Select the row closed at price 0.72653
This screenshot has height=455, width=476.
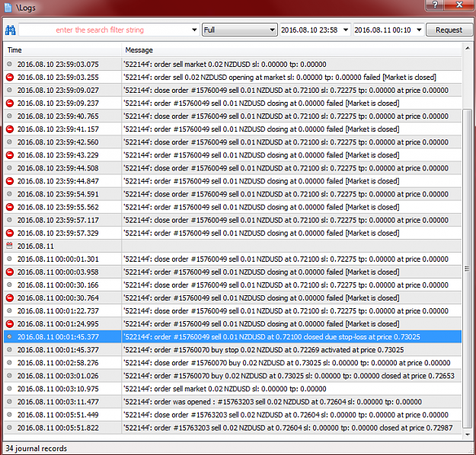pos(232,376)
